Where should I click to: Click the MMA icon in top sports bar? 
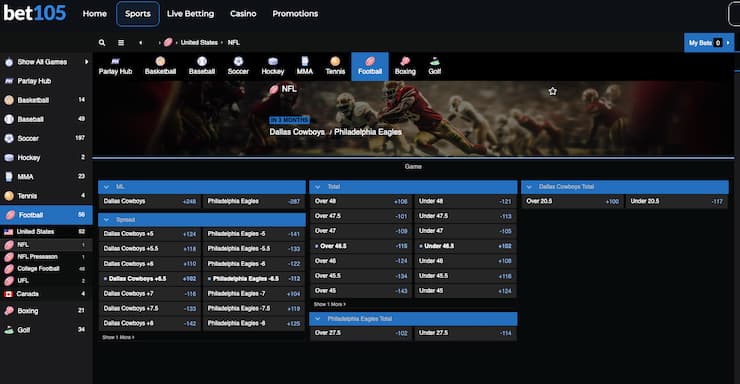point(305,61)
